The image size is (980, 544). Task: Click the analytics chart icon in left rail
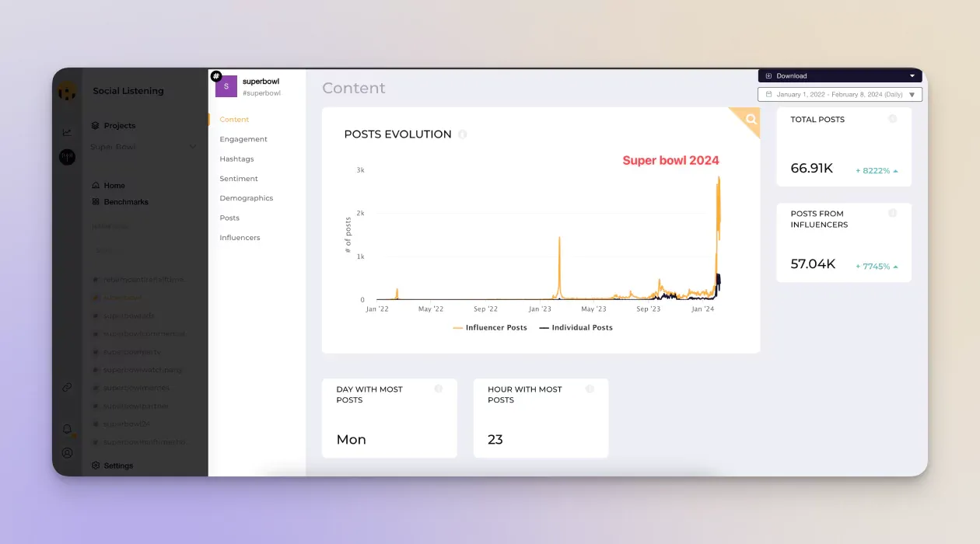(67, 133)
